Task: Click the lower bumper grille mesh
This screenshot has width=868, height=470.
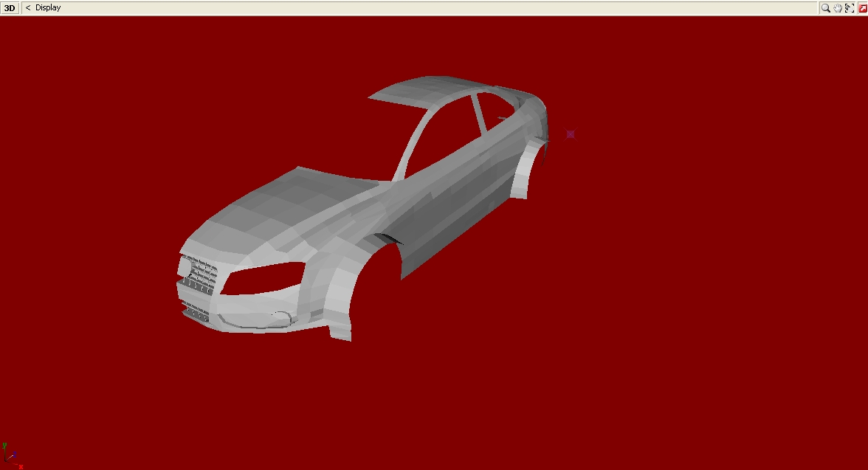Action: point(196,311)
